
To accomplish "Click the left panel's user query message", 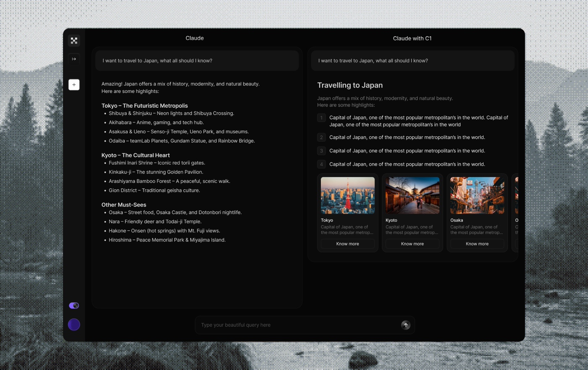I will click(x=197, y=61).
